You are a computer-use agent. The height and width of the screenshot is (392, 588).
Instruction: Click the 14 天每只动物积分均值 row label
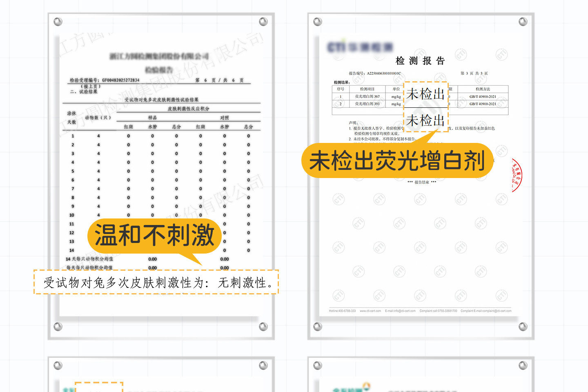coord(89,259)
